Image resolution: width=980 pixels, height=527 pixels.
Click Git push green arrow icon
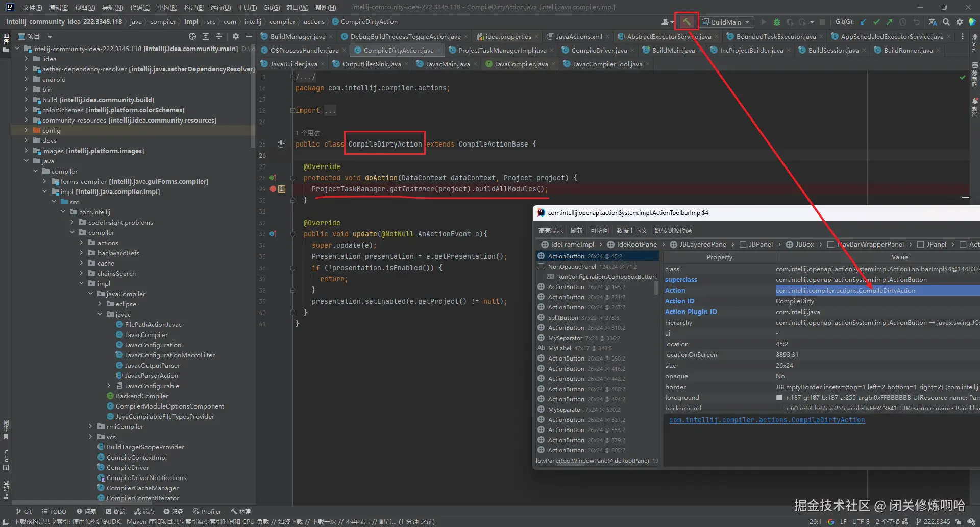point(890,22)
